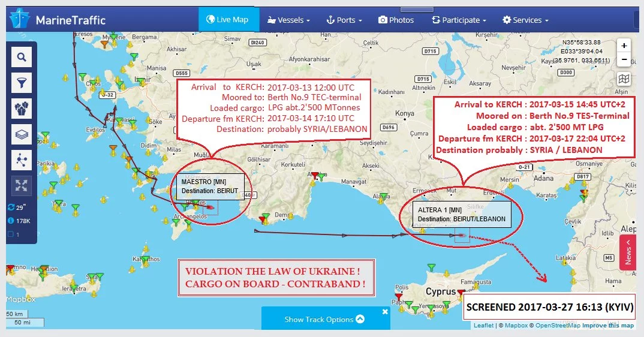Screen dimensions: 644x337
Task: Expand the Ports dropdown arrow
Action: tap(360, 20)
